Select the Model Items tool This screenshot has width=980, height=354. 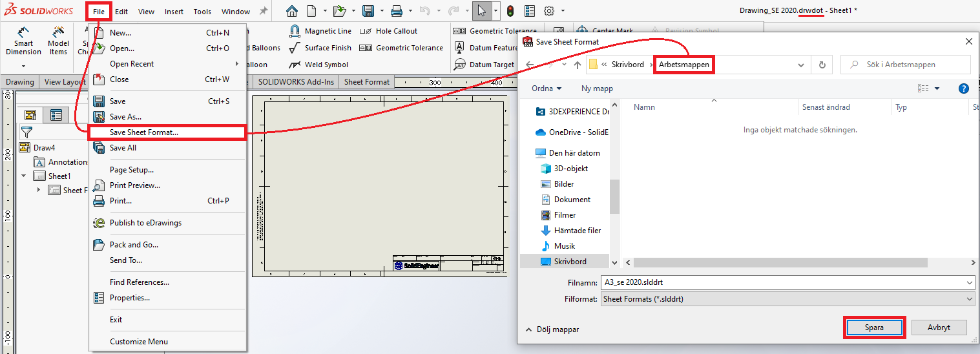coord(58,41)
